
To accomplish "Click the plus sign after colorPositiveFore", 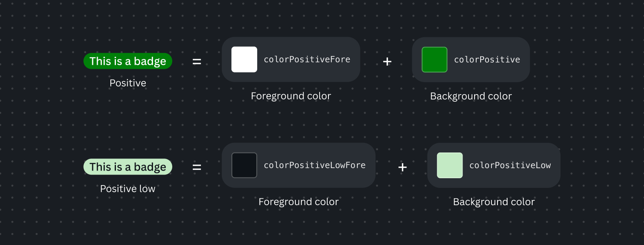I will coord(387,62).
